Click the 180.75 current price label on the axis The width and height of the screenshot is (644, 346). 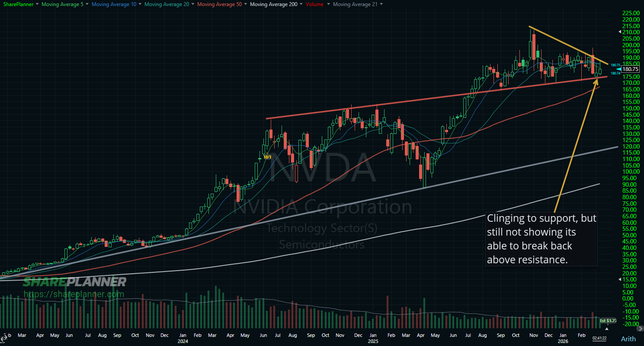point(630,69)
